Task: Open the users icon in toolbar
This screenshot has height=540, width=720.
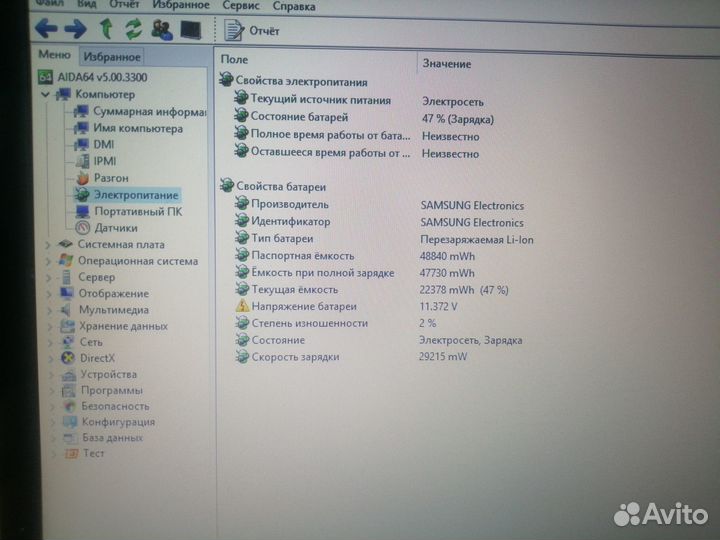Action: click(x=162, y=30)
